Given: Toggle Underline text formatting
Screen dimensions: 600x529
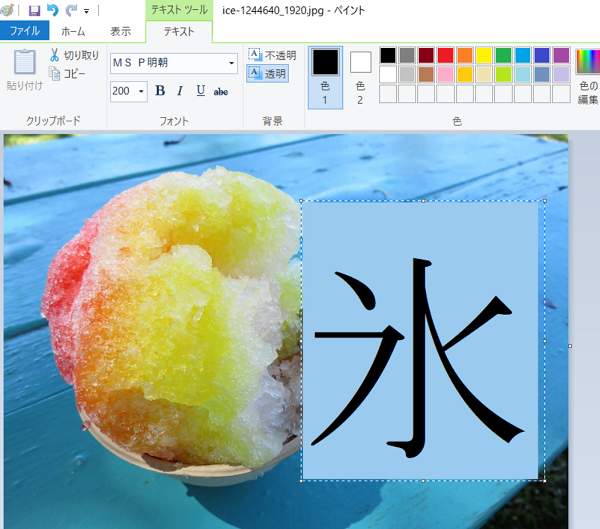Looking at the screenshot, I should pos(201,91).
